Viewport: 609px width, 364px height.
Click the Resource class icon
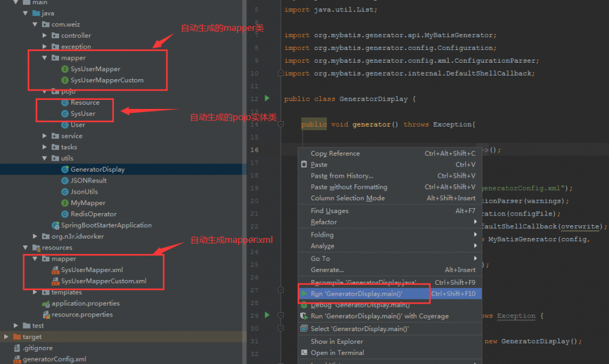coord(65,102)
